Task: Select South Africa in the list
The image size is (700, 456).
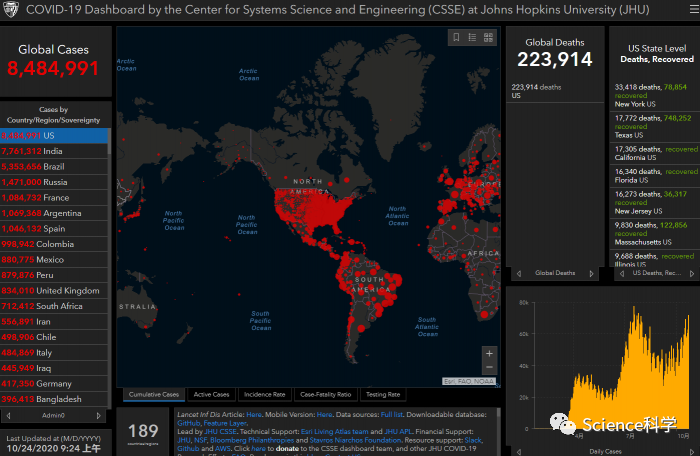Action: 54,306
